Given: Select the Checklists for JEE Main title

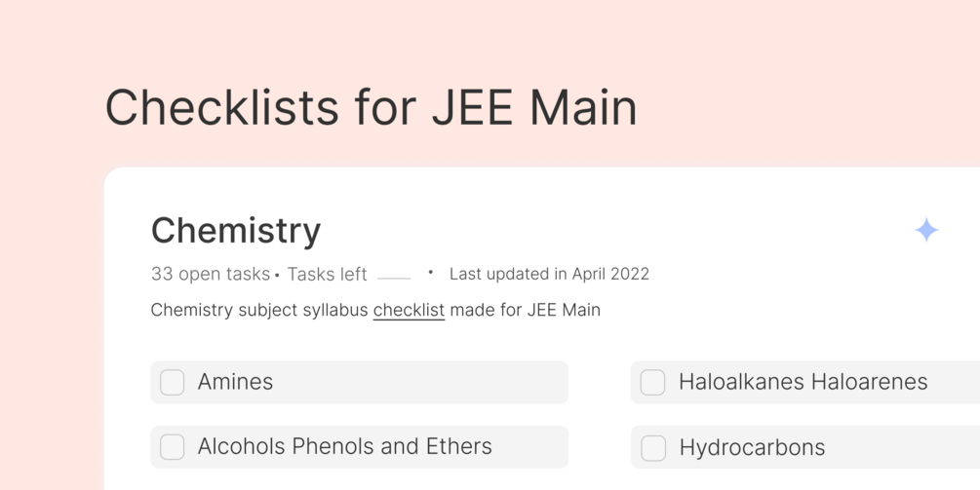Looking at the screenshot, I should (x=371, y=107).
